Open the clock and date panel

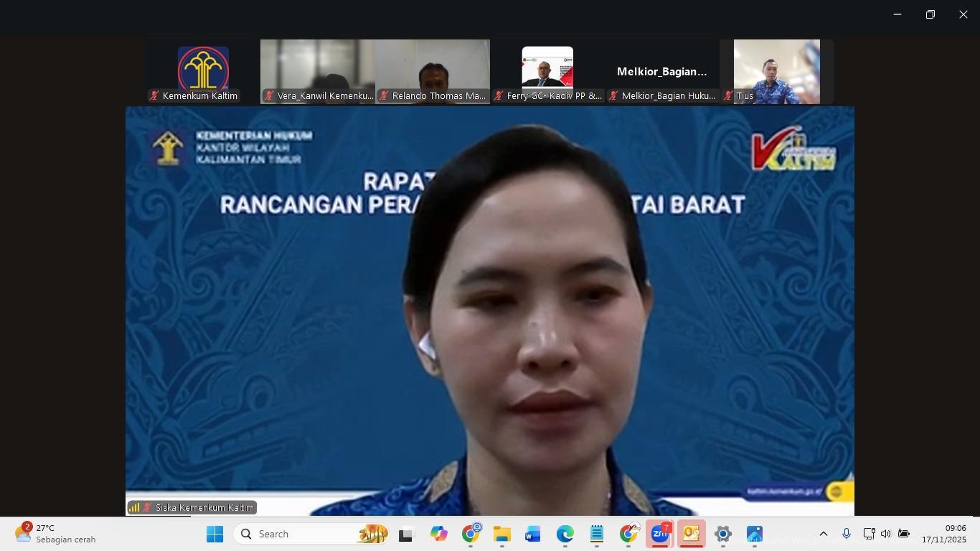tap(943, 534)
